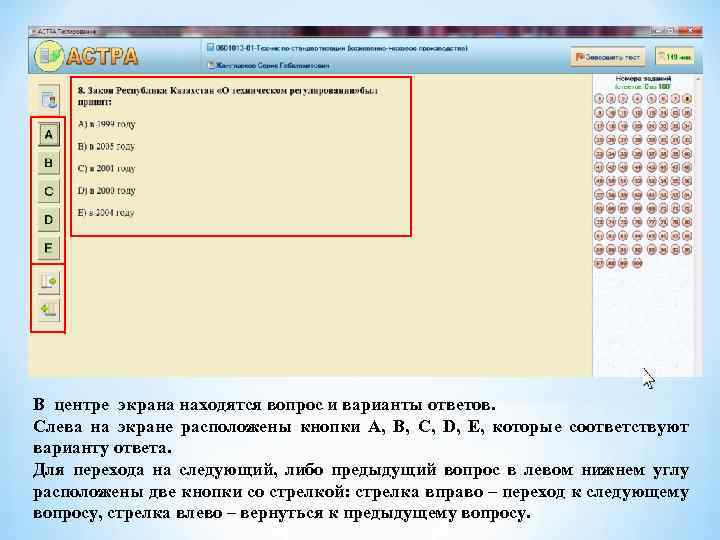This screenshot has height=540, width=720.
Task: Jump to question number 4 circle
Action: [637, 99]
